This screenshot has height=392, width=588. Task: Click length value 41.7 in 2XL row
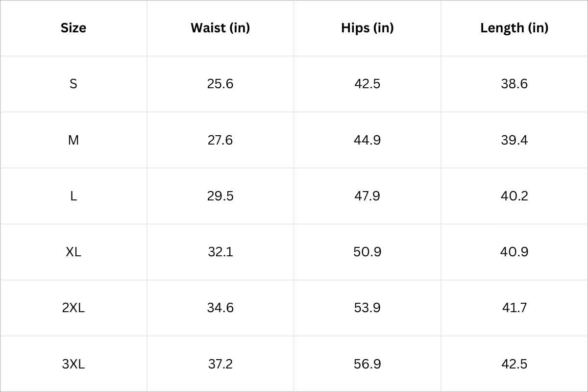(514, 308)
